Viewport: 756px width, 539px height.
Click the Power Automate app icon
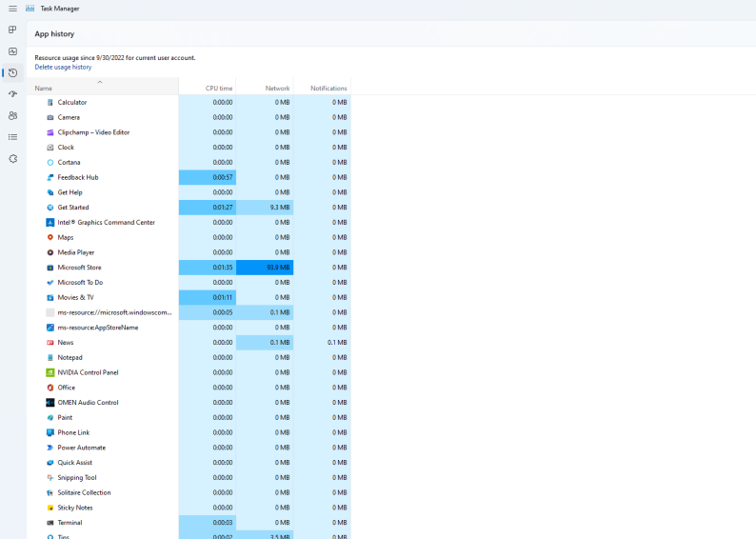point(50,448)
